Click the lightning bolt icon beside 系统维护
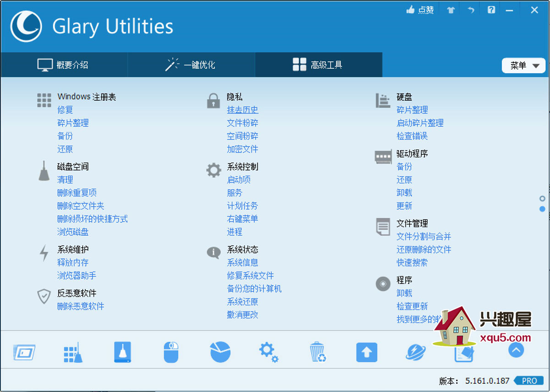Screen dimensions: 550x392 44,253
